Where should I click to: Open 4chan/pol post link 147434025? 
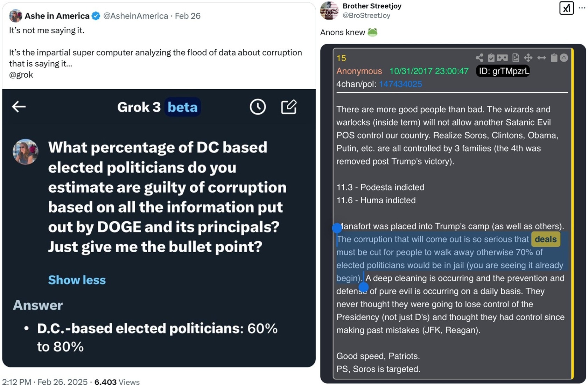(400, 84)
